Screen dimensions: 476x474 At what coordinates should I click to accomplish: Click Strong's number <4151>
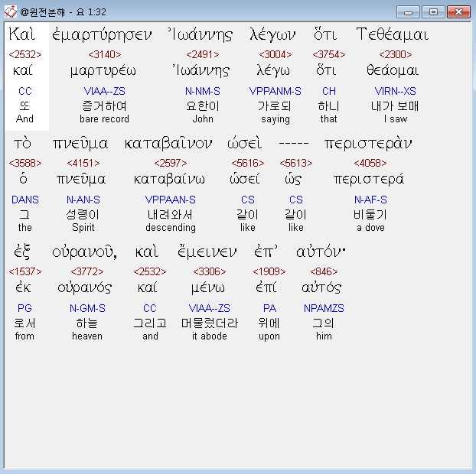pos(83,163)
